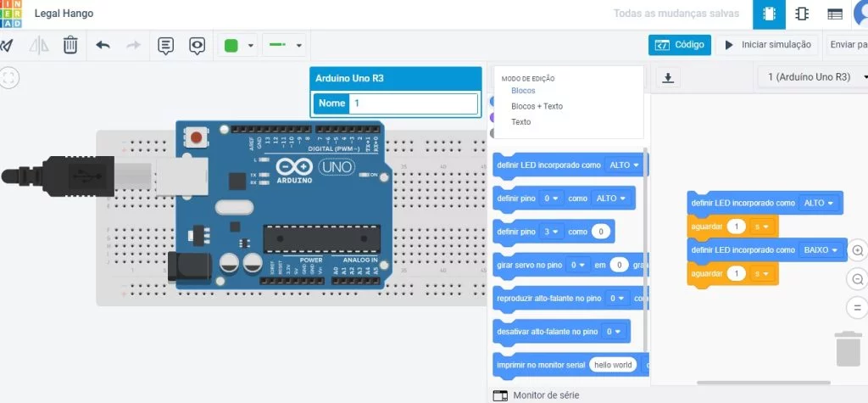Select Texto editing mode

(521, 121)
